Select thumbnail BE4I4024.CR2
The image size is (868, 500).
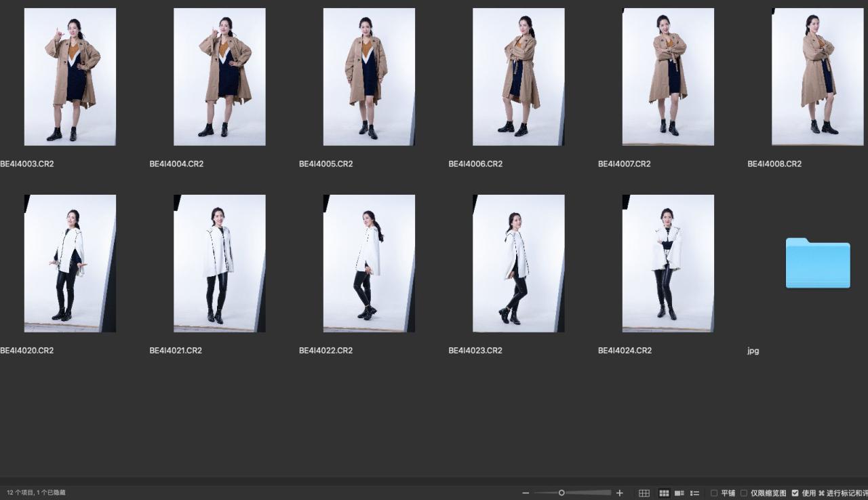click(668, 263)
